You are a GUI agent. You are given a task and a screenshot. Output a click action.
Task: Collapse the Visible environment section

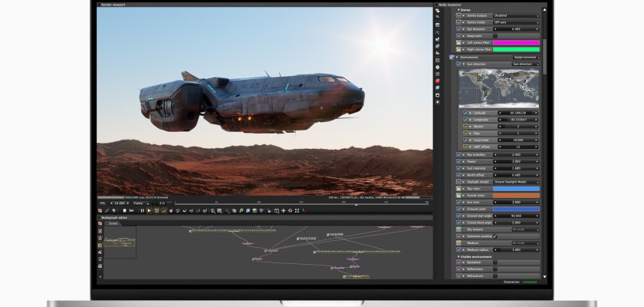(458, 256)
